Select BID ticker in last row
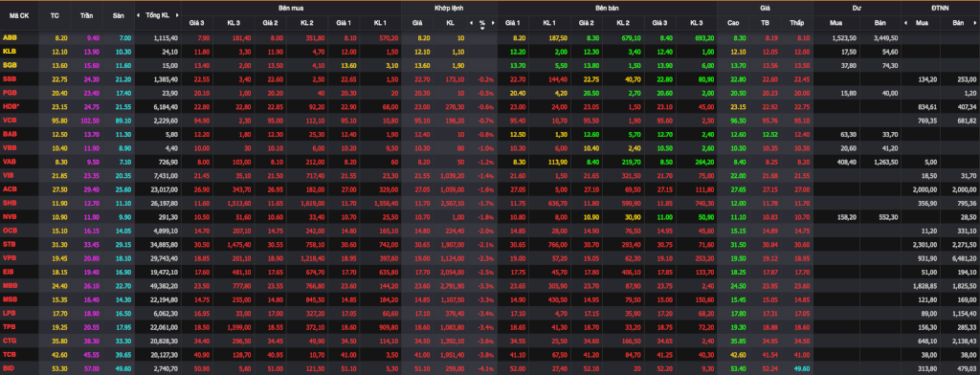This screenshot has height=375, width=980. tap(9, 368)
